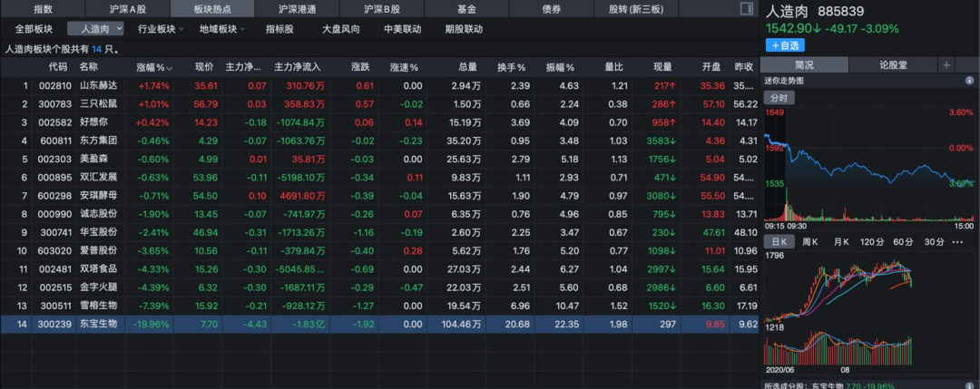The image size is (980, 389).
Task: Switch to the 论股堂 tab
Action: [x=893, y=65]
